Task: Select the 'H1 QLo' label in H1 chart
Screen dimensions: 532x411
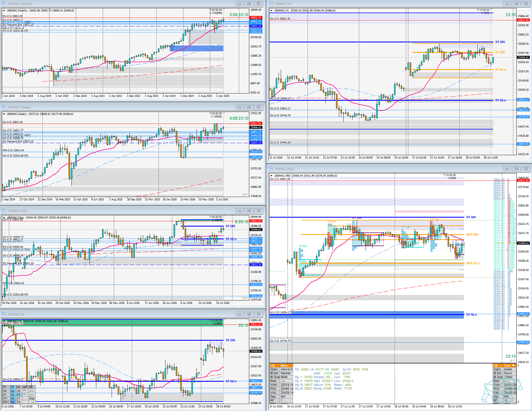Action: pyautogui.click(x=501, y=70)
